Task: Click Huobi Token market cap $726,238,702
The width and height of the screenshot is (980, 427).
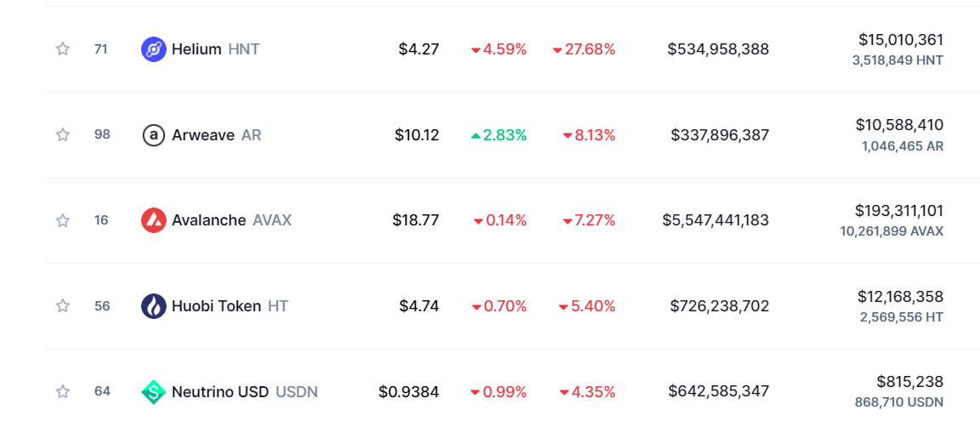Action: [x=719, y=306]
